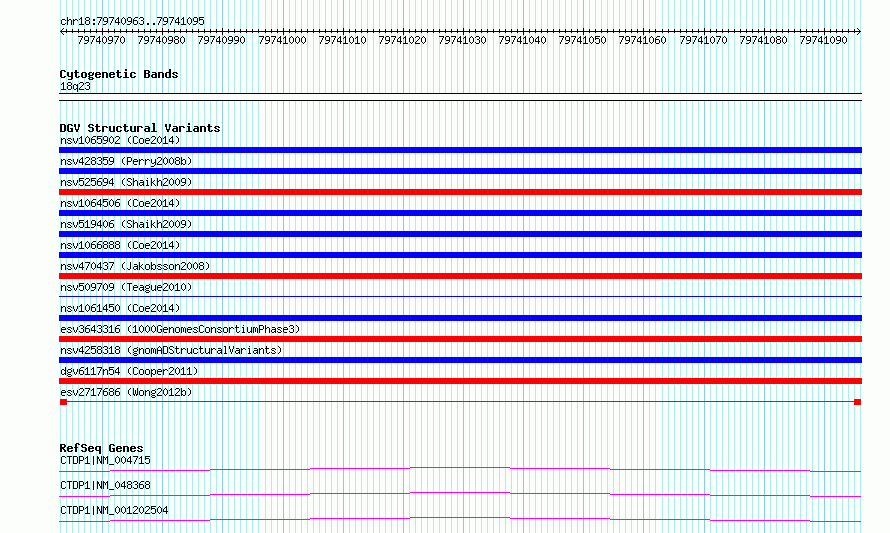Image resolution: width=890 pixels, height=533 pixels.
Task: Open variant nsv1064506 (Coe2014) label
Action: (x=120, y=203)
